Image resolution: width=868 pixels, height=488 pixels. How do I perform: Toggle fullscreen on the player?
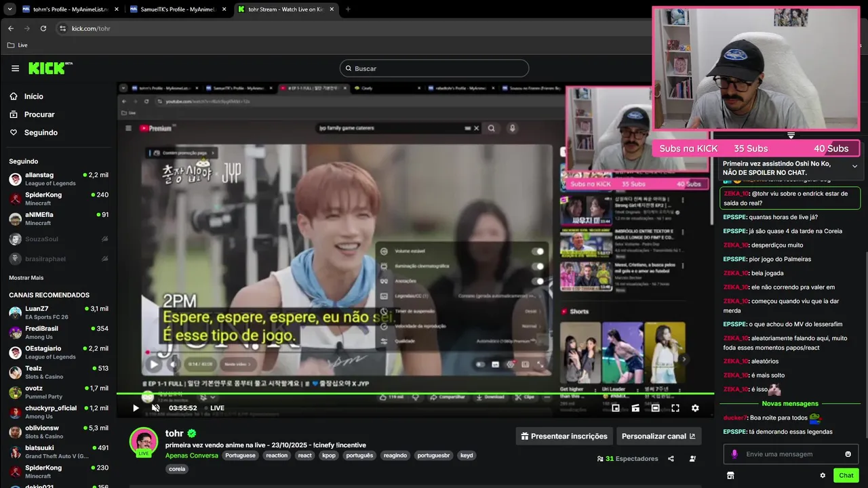[675, 408]
